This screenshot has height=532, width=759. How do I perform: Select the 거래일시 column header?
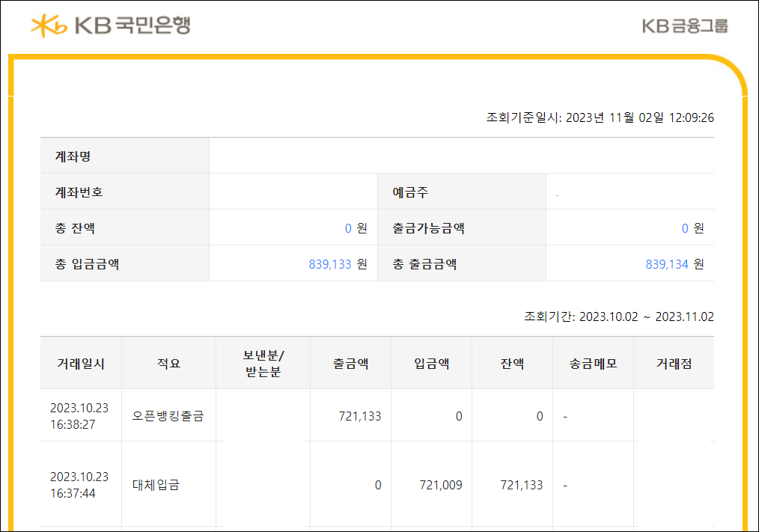point(79,362)
